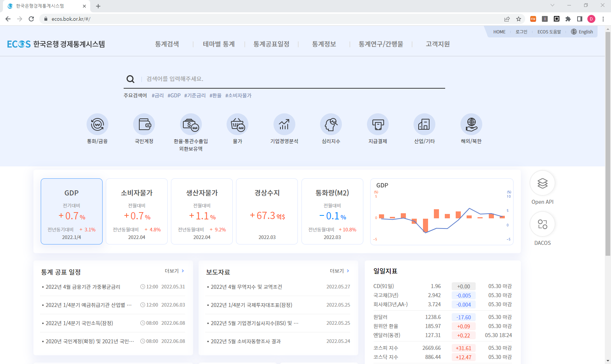Click the #기준금리 keyword tag

click(x=195, y=96)
